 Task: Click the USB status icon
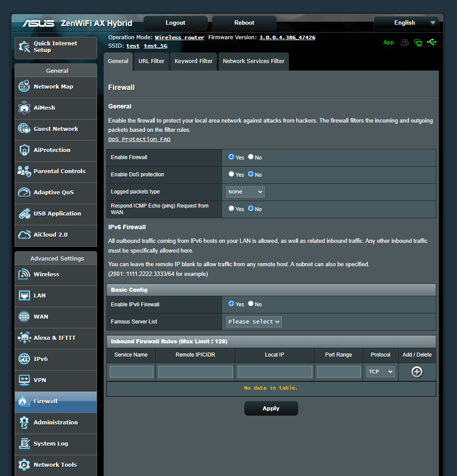coord(431,42)
